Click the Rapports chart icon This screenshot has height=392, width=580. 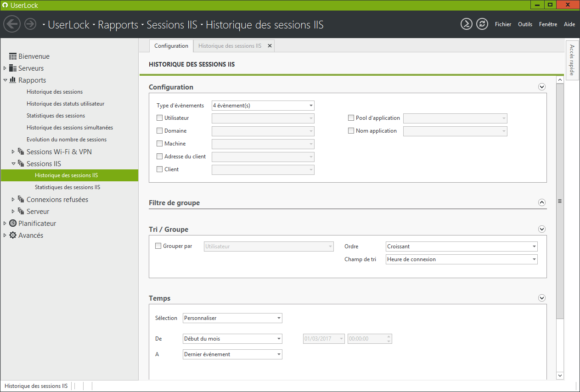coord(13,80)
